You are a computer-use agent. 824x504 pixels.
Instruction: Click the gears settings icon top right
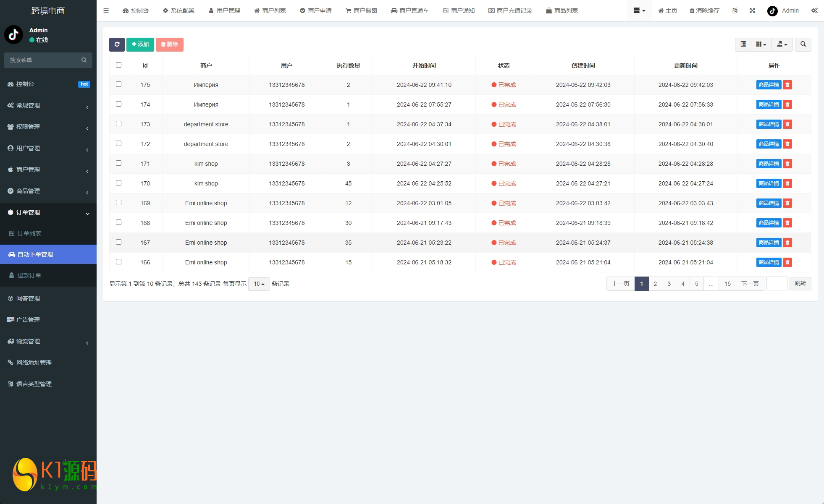point(814,10)
